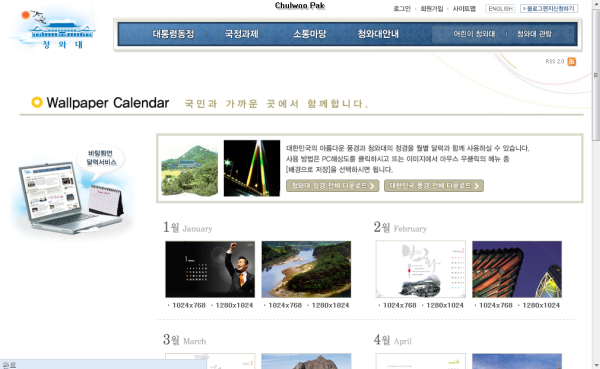
Task: Open the Blue House hill thumbnail in banner
Action: pos(189,168)
